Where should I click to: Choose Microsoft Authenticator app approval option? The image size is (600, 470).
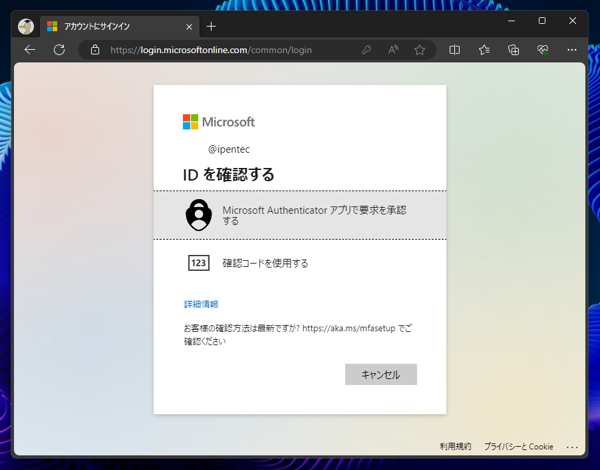tap(300, 215)
